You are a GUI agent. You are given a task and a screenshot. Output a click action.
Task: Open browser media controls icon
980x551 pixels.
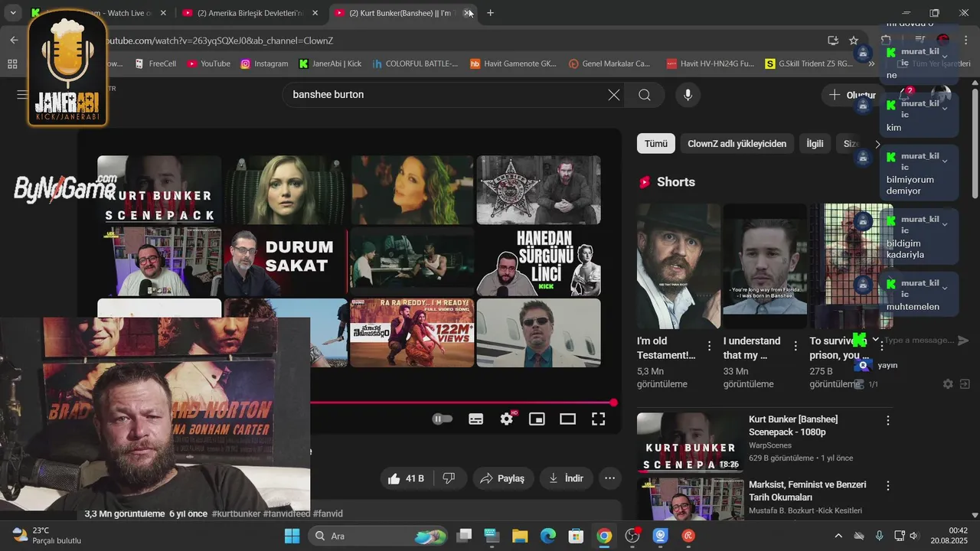point(919,40)
